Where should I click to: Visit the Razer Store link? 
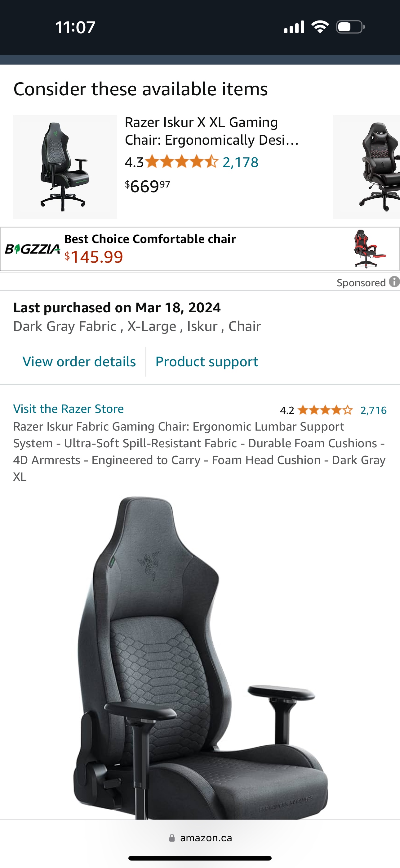coord(68,409)
